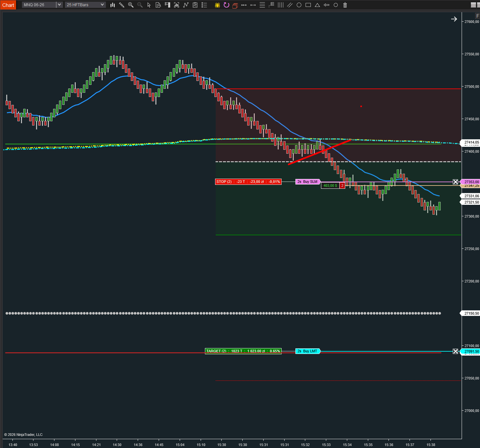Select the Fibonacci retracement tool icon

click(x=271, y=5)
